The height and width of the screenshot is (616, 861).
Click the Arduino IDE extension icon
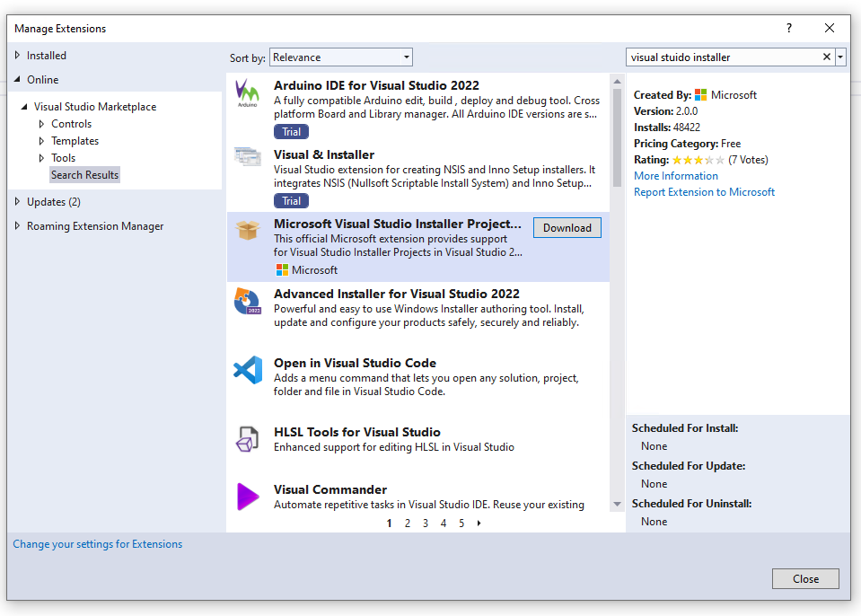pyautogui.click(x=248, y=92)
